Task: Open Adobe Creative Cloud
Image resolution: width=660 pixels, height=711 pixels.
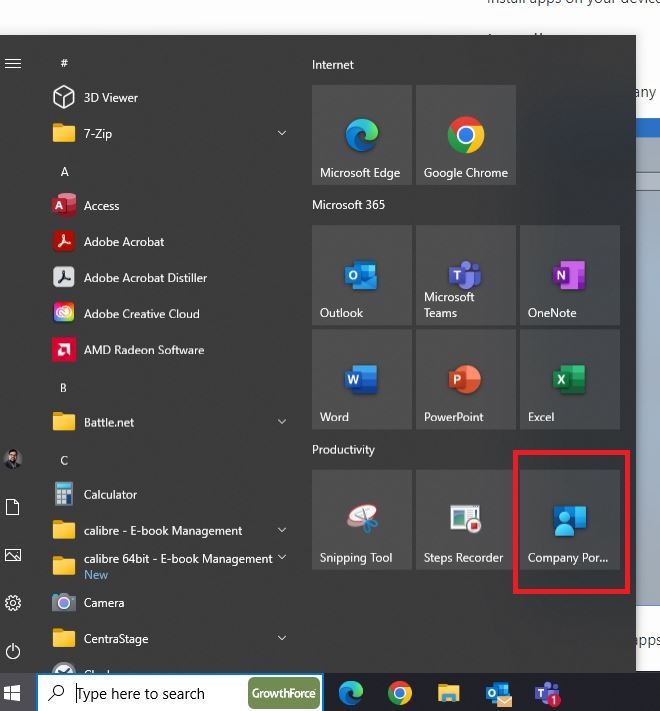Action: tap(170, 313)
